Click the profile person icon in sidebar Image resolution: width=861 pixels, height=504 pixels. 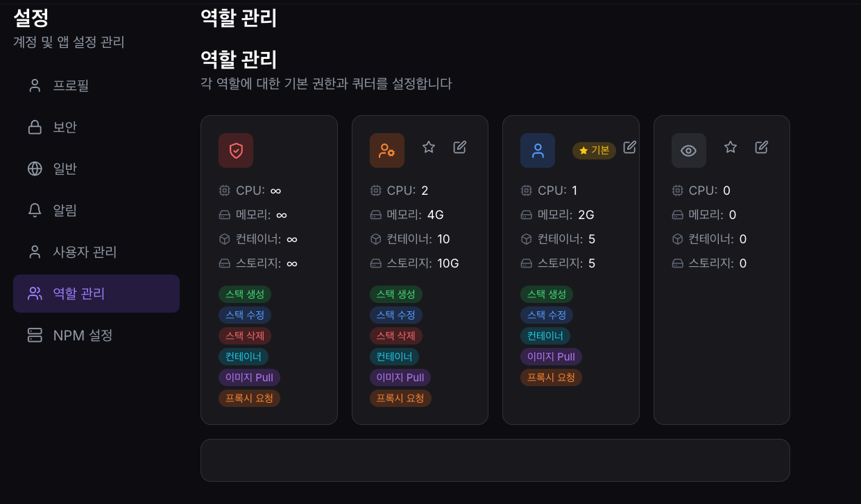tap(35, 85)
